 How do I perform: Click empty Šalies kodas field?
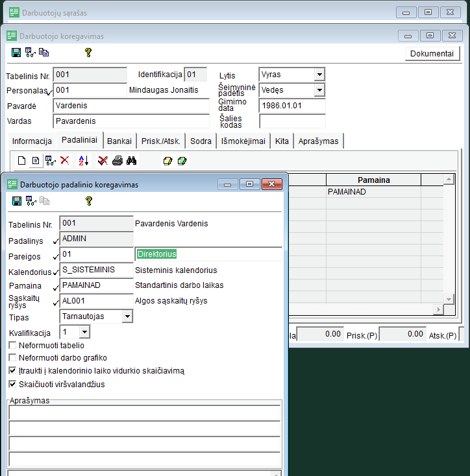[292, 121]
